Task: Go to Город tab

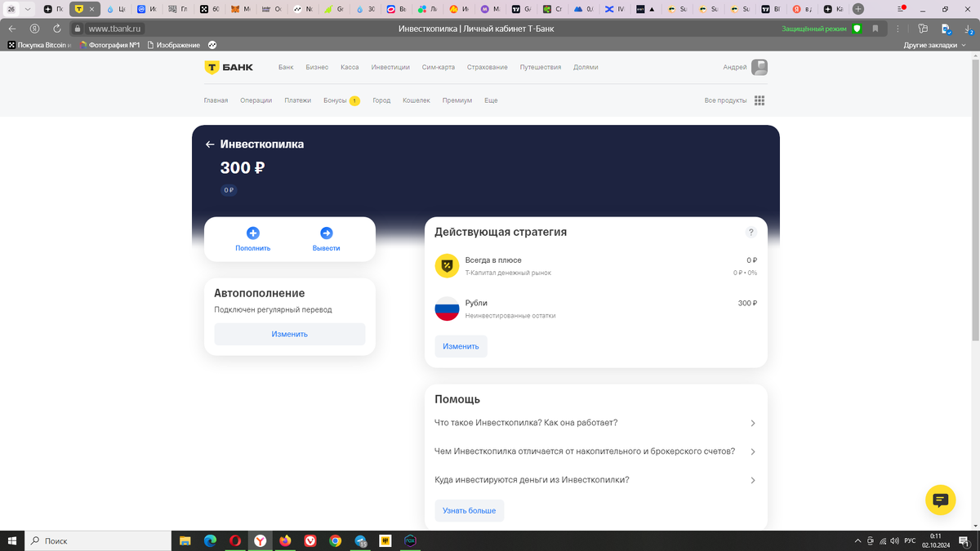Action: point(381,100)
